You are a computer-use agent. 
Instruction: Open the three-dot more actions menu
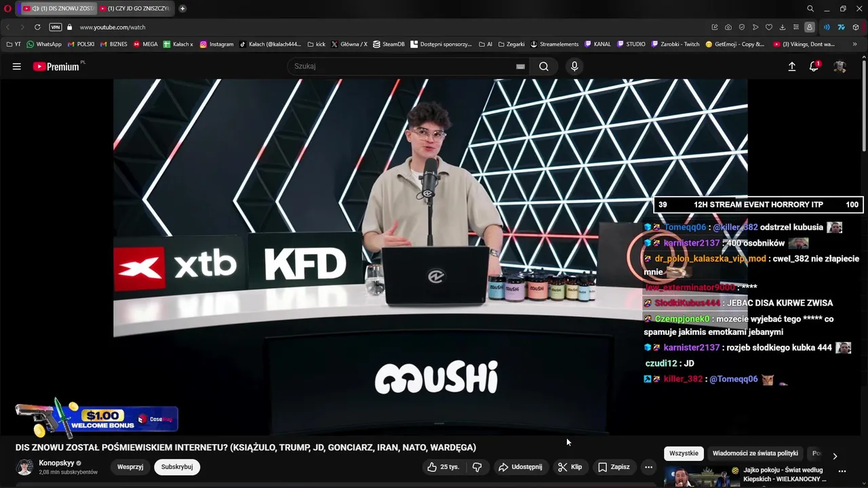pyautogui.click(x=648, y=467)
